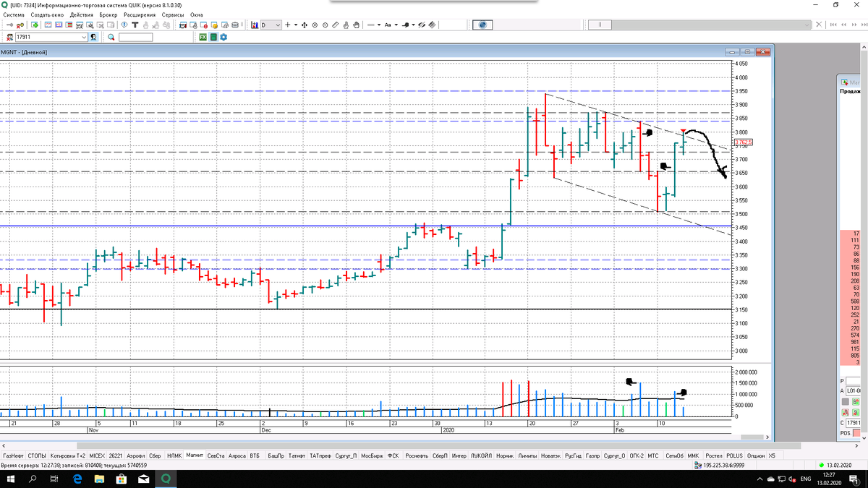
Task: Select the pointing-hand marker tool
Action: click(x=405, y=25)
